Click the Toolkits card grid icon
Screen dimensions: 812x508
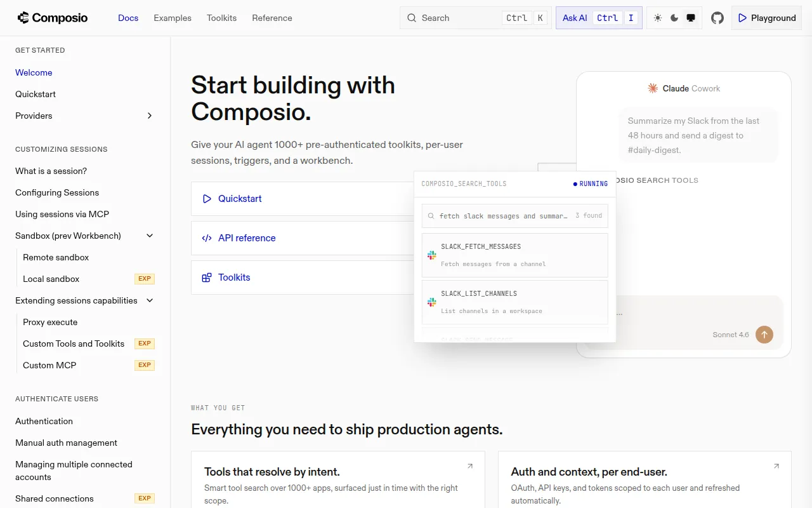207,277
